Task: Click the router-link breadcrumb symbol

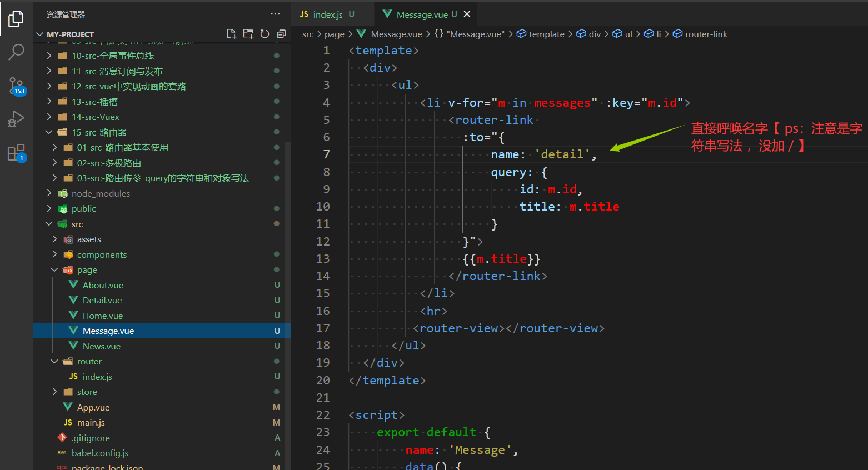Action: pyautogui.click(x=700, y=34)
